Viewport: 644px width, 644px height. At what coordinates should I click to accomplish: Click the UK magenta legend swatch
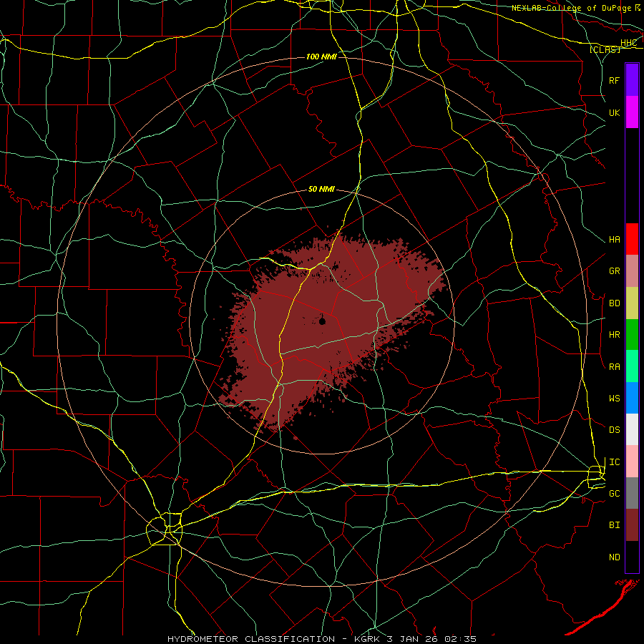(x=632, y=112)
